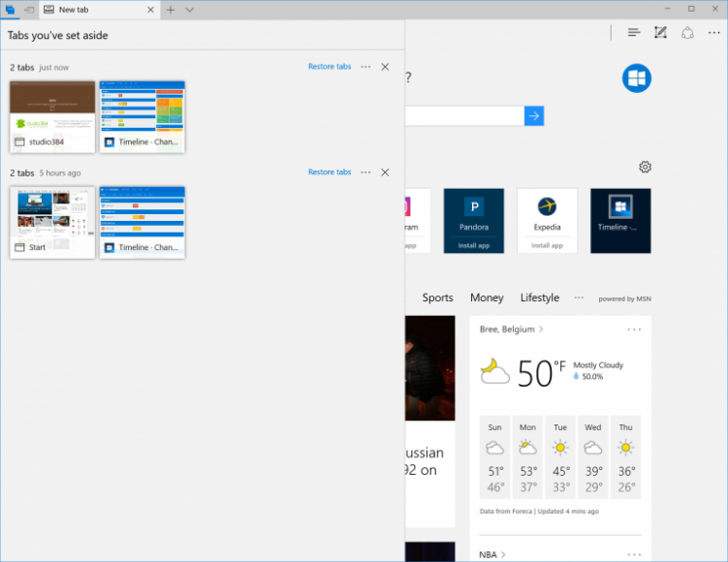Expand the Bree, Belgium location chevron
This screenshot has height=562, width=728.
coord(541,329)
